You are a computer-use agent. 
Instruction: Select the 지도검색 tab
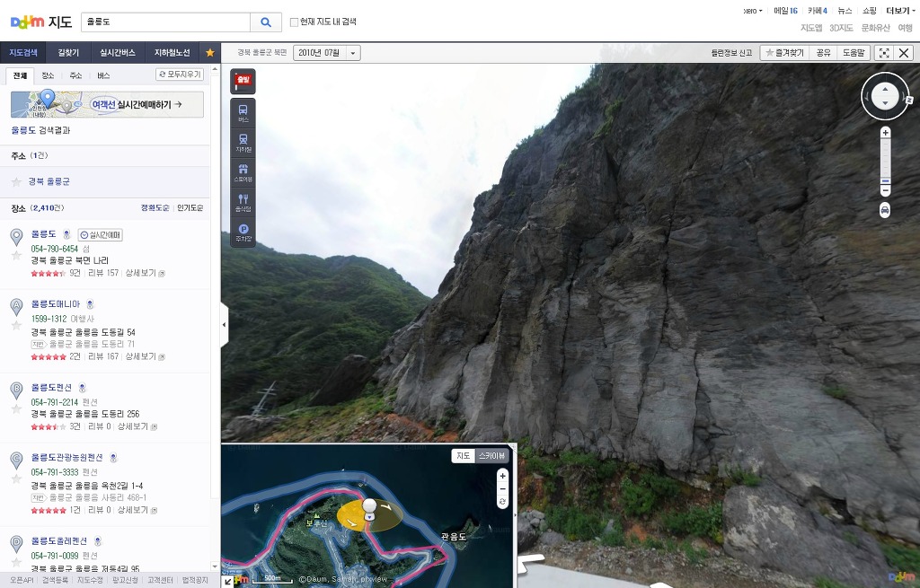coord(22,53)
